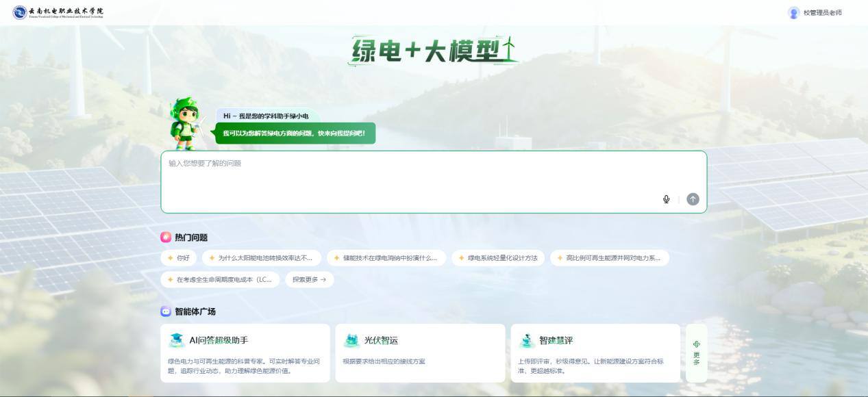Select the 你好 hot question chip
The width and height of the screenshot is (868, 397).
[x=178, y=258]
